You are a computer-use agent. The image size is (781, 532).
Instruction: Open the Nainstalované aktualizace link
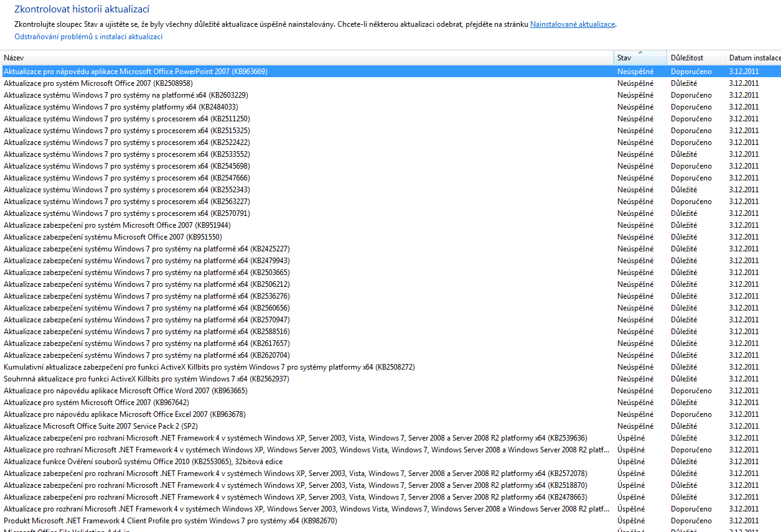pos(573,24)
